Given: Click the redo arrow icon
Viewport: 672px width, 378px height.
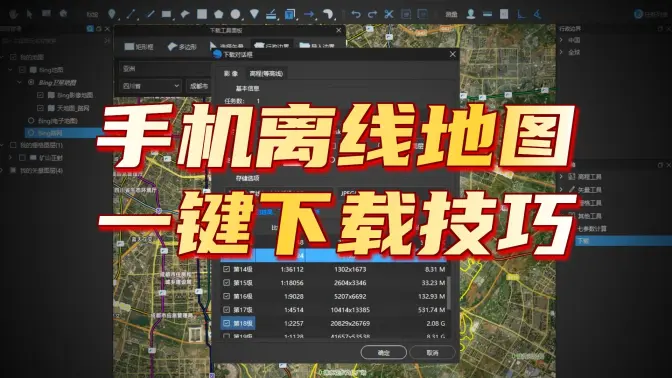Looking at the screenshot, I should coord(372,15).
